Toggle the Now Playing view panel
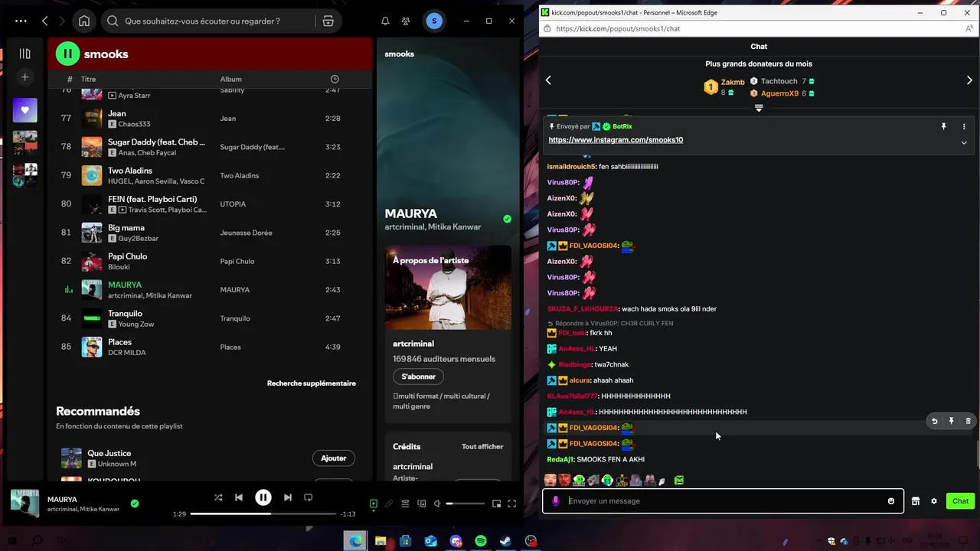 374,504
